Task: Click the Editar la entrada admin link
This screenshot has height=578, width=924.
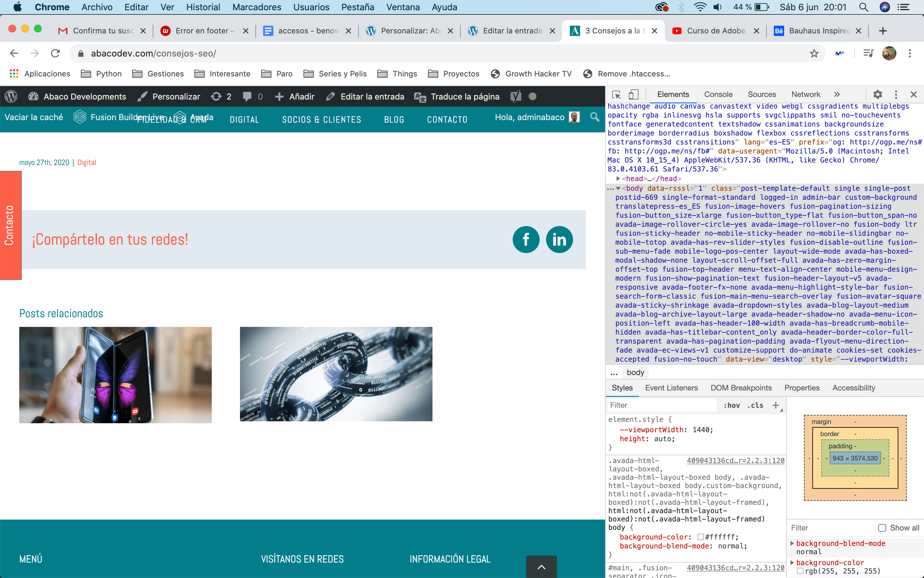Action: tap(365, 96)
